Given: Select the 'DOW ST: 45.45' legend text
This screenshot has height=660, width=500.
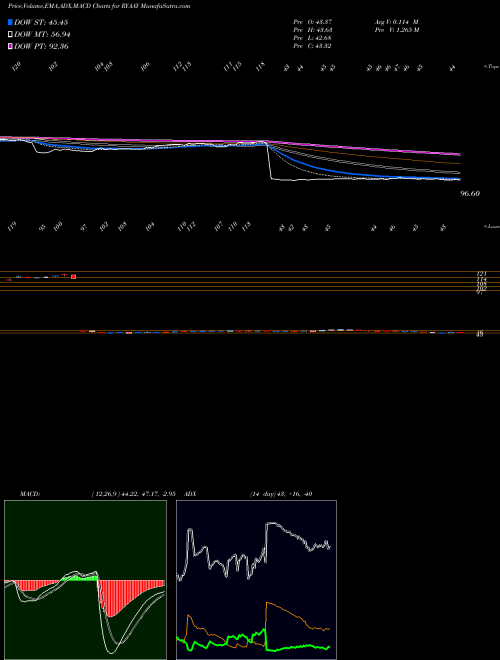Looking at the screenshot, I should click(41, 22).
